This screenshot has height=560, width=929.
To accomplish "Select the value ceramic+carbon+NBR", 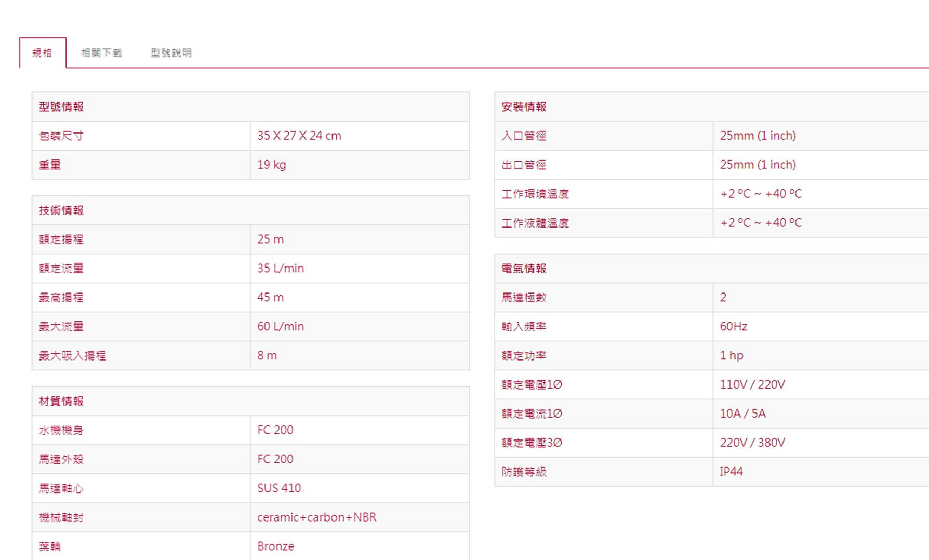I will [317, 517].
